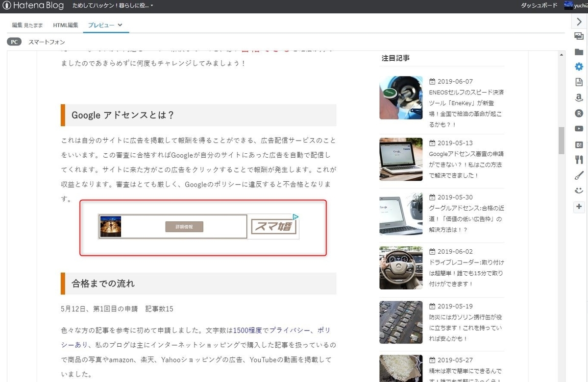Image resolution: width=588 pixels, height=382 pixels.
Task: Open the add external service plus button
Action: 579,207
